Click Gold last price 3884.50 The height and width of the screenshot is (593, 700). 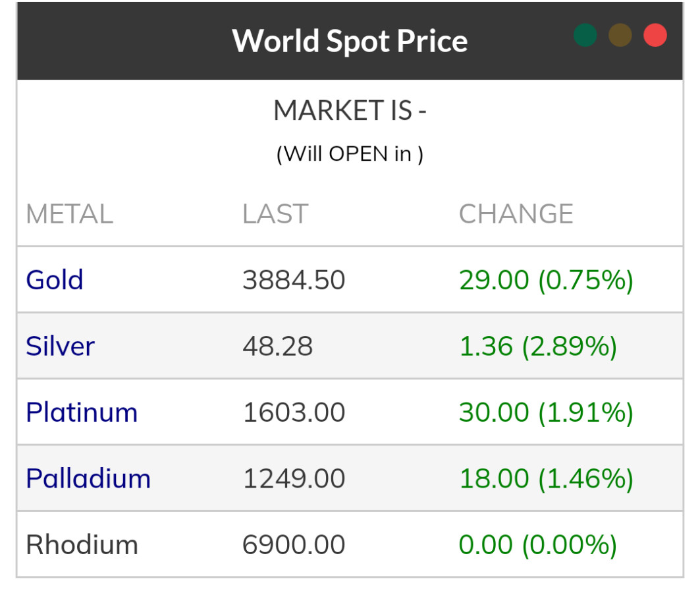294,280
